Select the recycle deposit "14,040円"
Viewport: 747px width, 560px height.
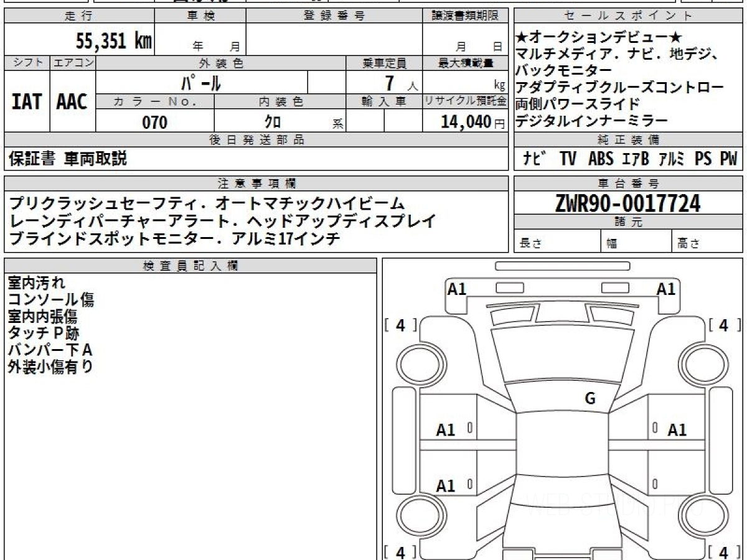(x=472, y=122)
